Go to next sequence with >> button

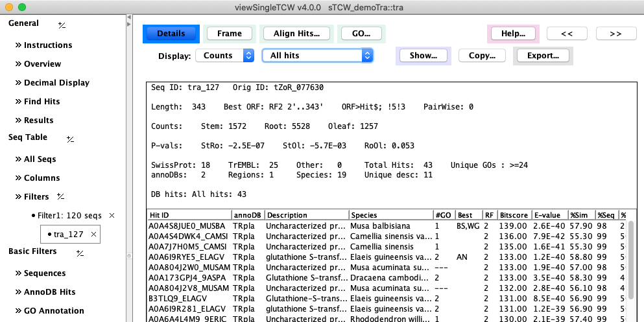(615, 34)
